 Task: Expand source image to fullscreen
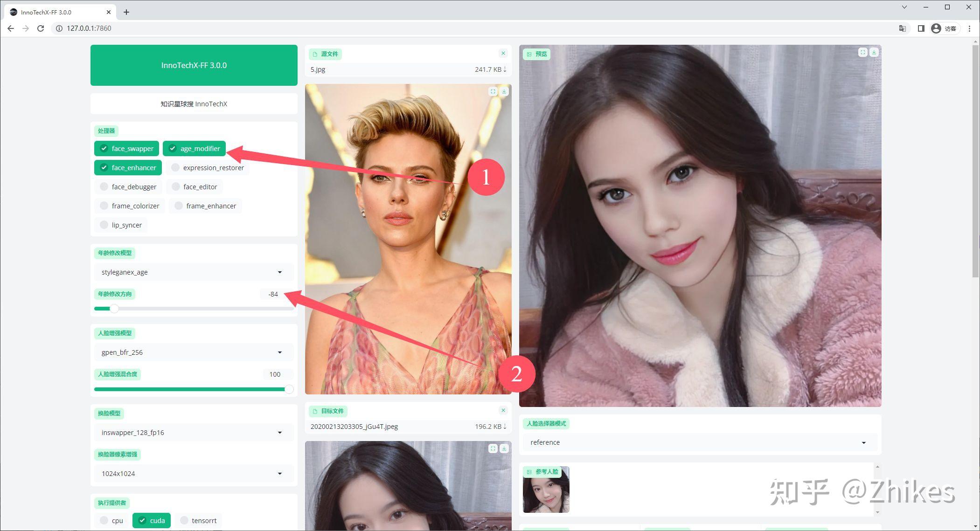pyautogui.click(x=493, y=91)
